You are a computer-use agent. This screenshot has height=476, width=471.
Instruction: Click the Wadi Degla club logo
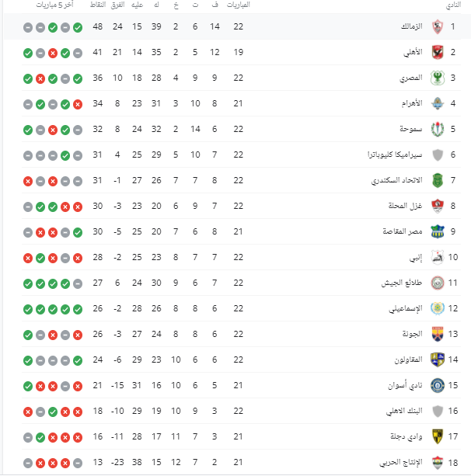coord(438,436)
